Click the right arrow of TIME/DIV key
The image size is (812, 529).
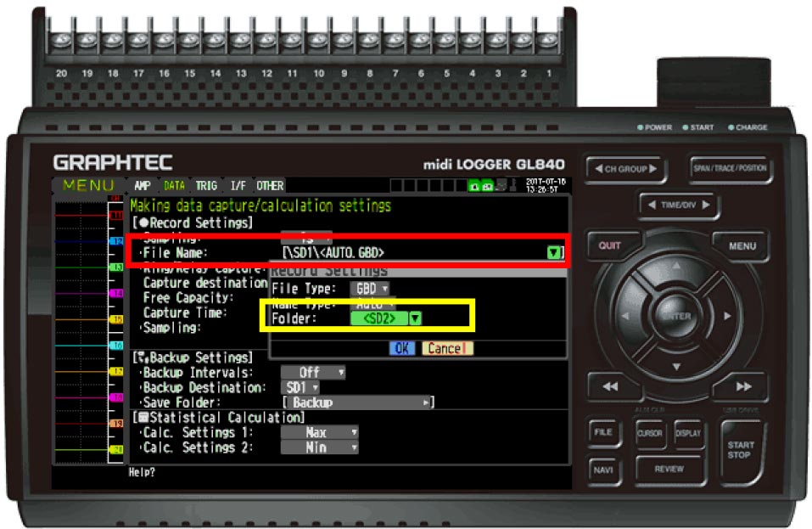coord(706,205)
